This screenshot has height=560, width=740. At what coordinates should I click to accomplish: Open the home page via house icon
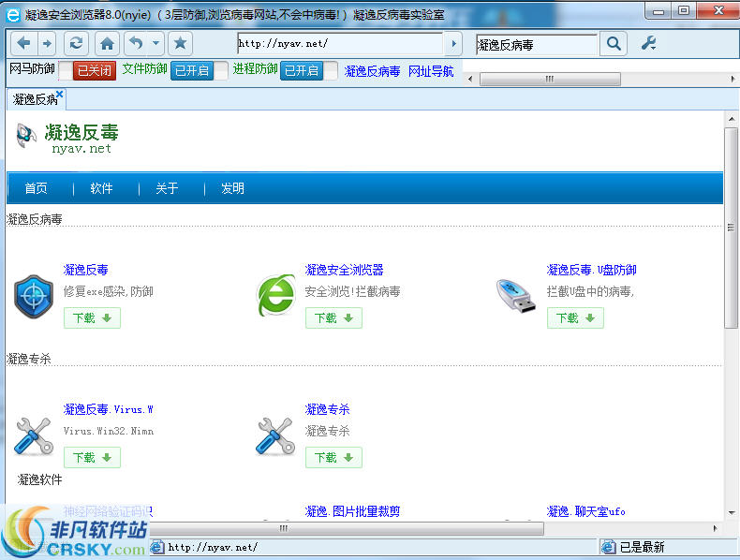point(107,44)
